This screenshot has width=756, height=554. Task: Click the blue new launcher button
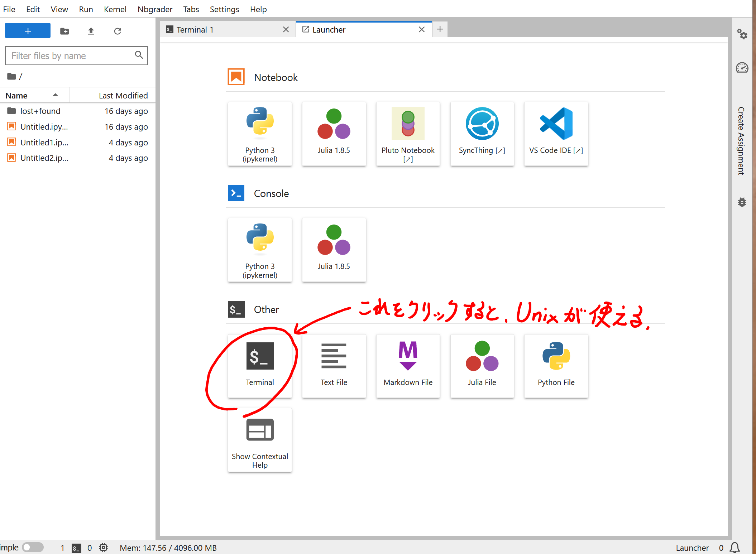[x=28, y=31]
